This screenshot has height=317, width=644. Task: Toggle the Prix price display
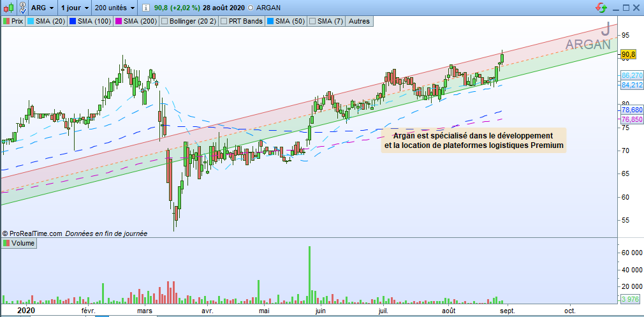13,21
